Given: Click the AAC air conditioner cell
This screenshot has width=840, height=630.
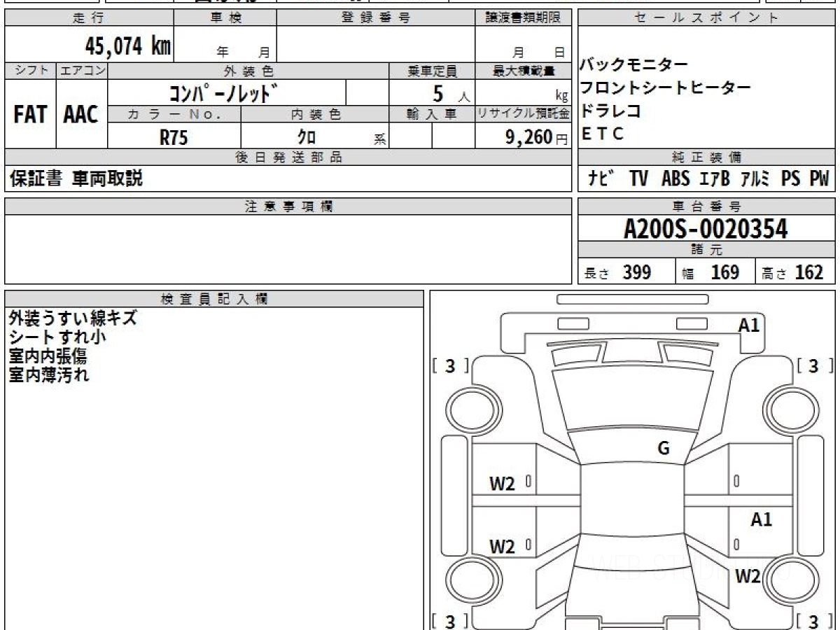Looking at the screenshot, I should (x=81, y=115).
